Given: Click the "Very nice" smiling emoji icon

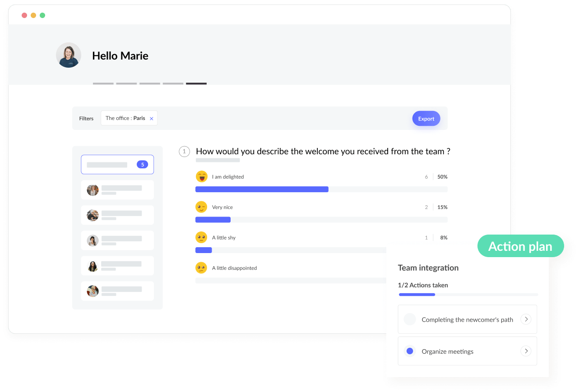Looking at the screenshot, I should (x=202, y=207).
